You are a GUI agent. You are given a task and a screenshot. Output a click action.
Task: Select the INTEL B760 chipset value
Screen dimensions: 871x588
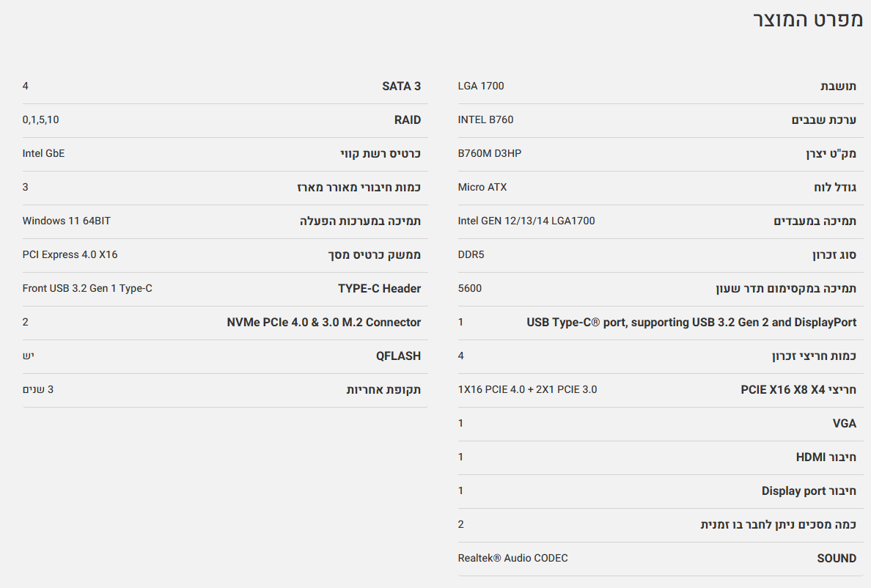(x=485, y=120)
